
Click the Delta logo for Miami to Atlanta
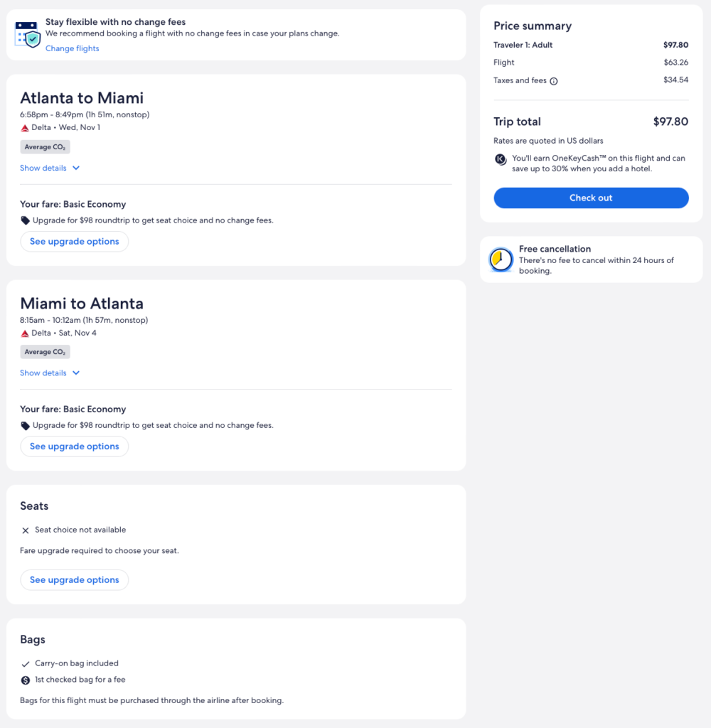[25, 333]
